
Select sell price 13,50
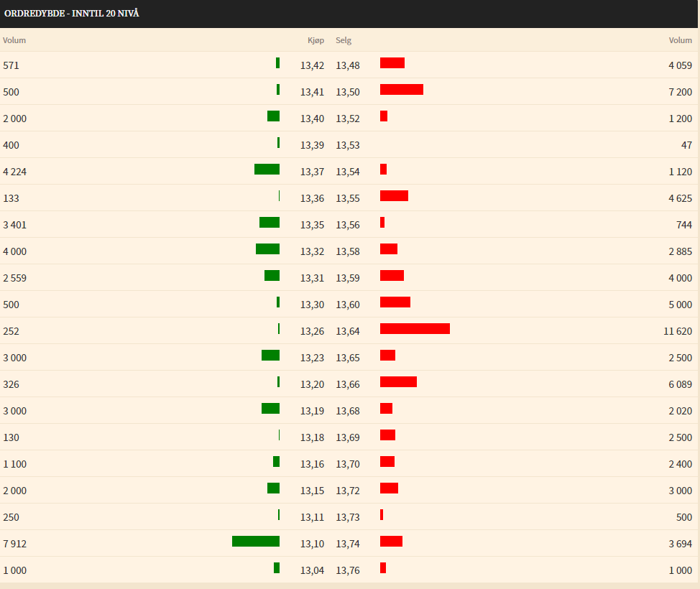[x=348, y=92]
